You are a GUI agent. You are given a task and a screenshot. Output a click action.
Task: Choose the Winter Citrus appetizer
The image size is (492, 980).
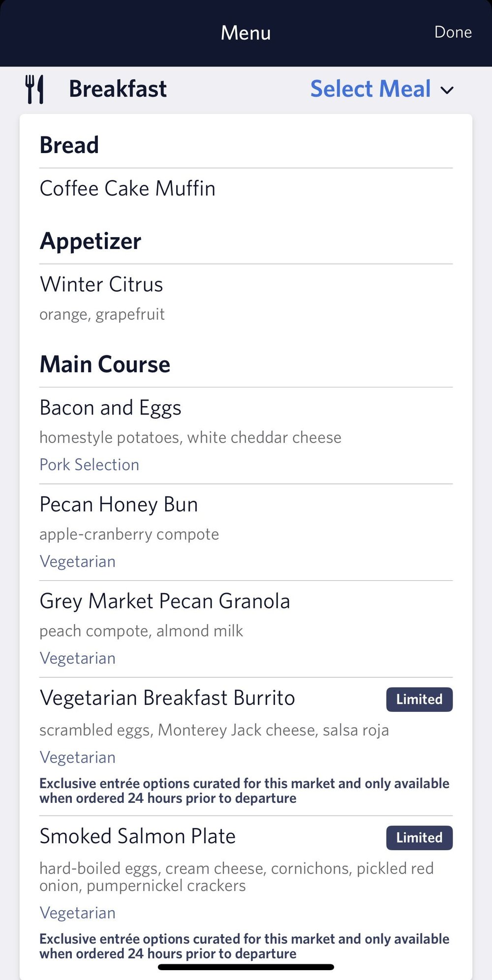click(101, 285)
